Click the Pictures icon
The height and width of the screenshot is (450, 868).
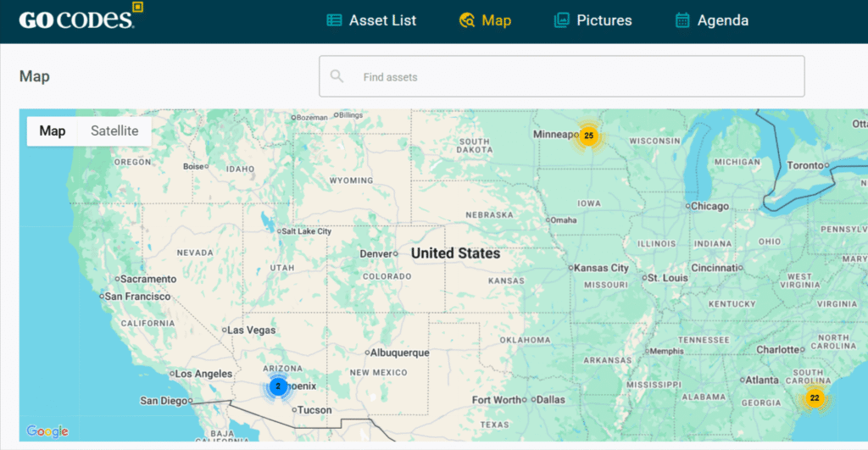coord(561,20)
